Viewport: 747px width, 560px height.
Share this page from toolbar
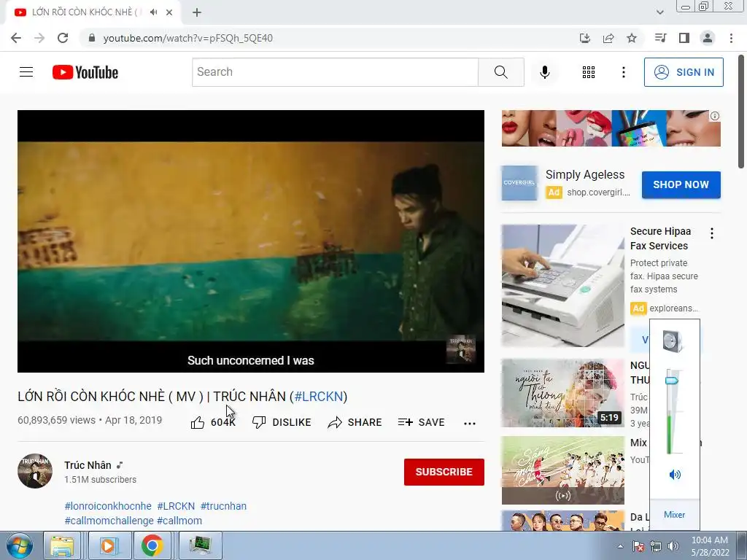pyautogui.click(x=608, y=38)
